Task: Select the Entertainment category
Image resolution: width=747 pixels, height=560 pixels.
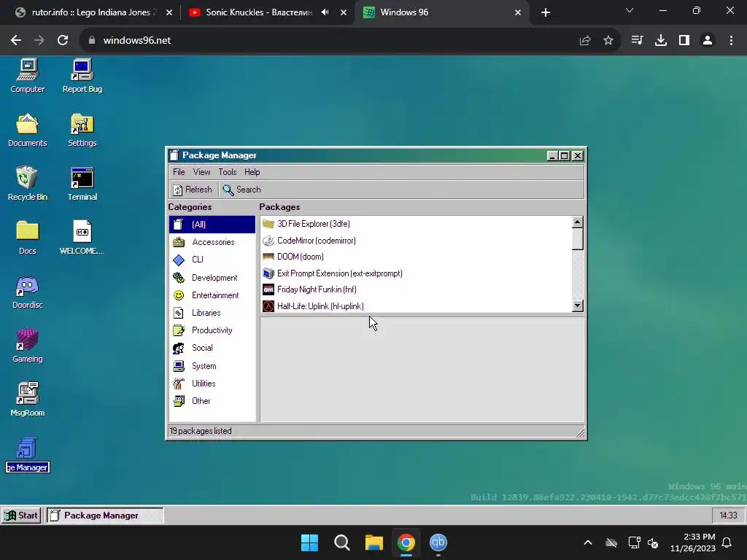Action: pyautogui.click(x=212, y=295)
